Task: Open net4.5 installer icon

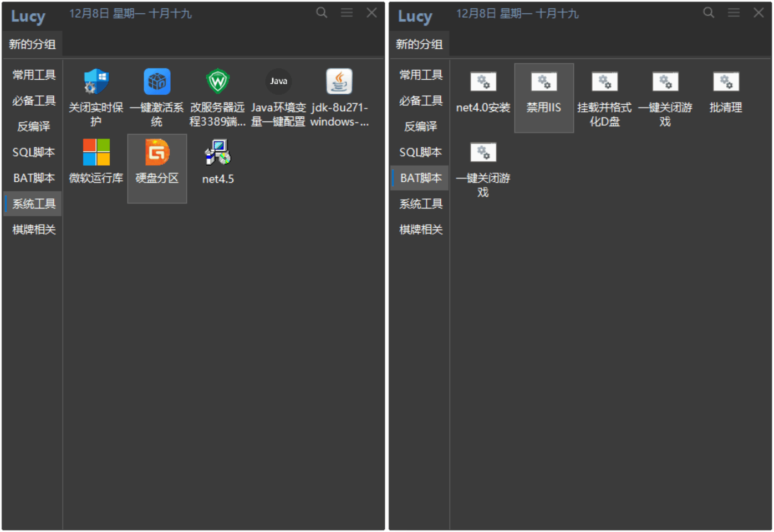Action: pyautogui.click(x=218, y=152)
